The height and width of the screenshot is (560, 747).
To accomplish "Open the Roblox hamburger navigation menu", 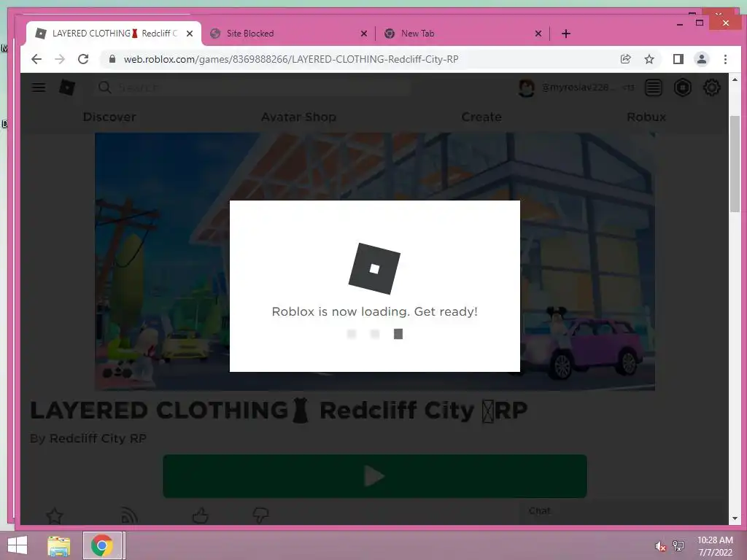I will 39,87.
